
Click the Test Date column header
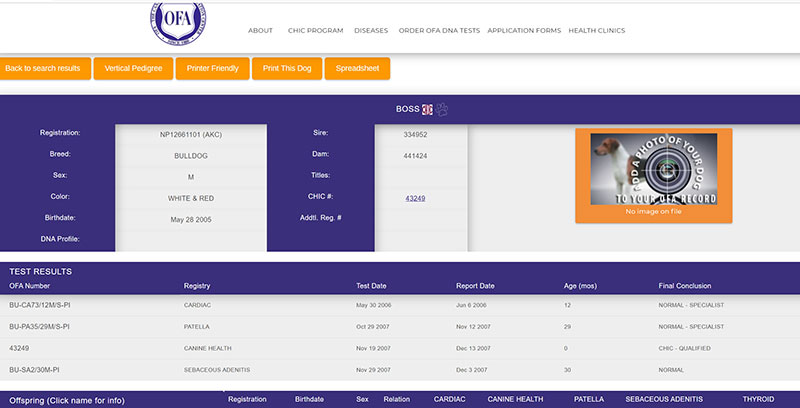click(x=371, y=286)
